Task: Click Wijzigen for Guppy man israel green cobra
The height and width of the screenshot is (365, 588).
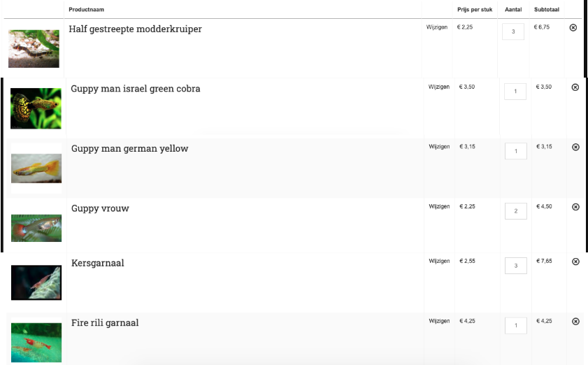Action: 439,87
